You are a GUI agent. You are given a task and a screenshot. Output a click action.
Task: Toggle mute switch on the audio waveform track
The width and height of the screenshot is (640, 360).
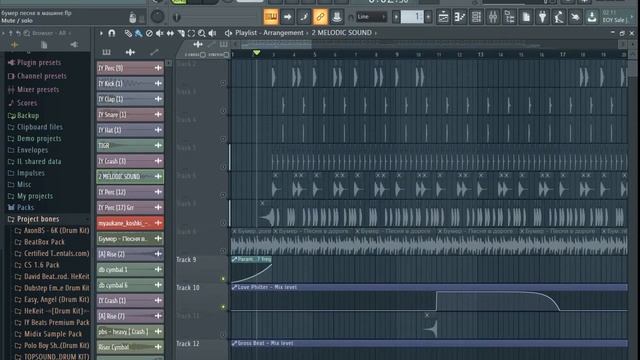(223, 251)
